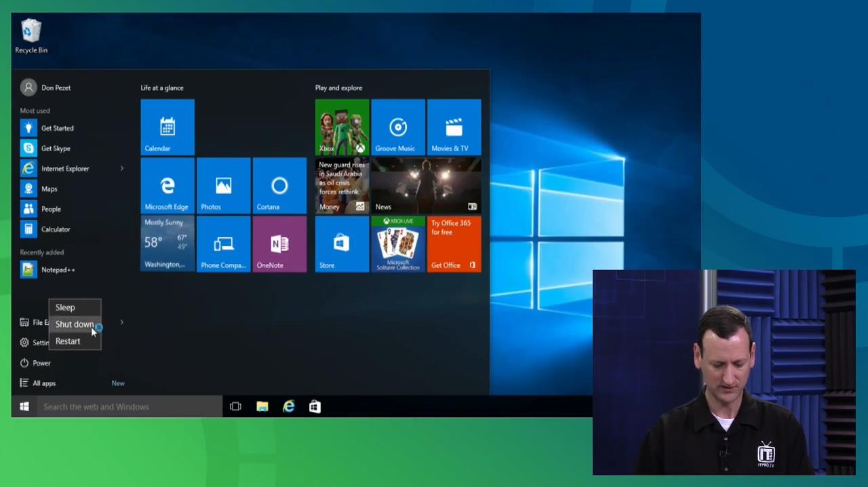
Task: Click the New label beside All apps
Action: [118, 383]
